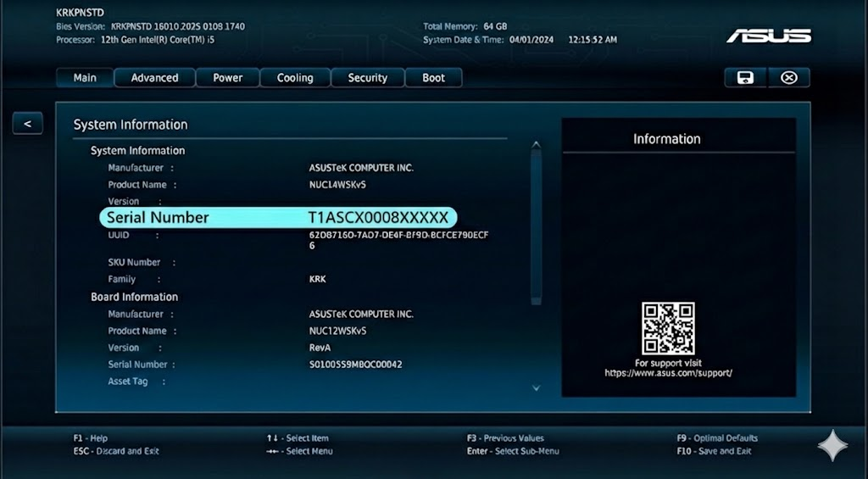This screenshot has height=479, width=868.
Task: Click the support QR code
Action: (668, 328)
